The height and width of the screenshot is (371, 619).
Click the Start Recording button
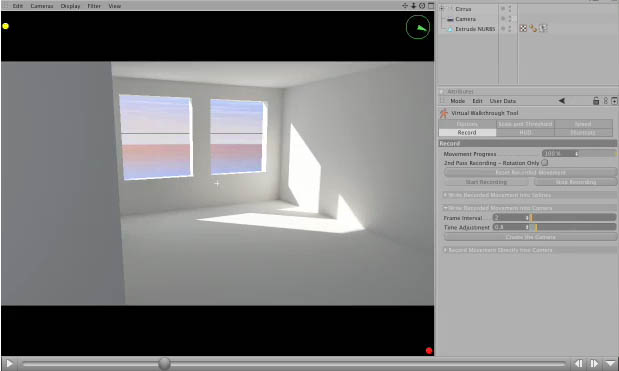[x=486, y=182]
